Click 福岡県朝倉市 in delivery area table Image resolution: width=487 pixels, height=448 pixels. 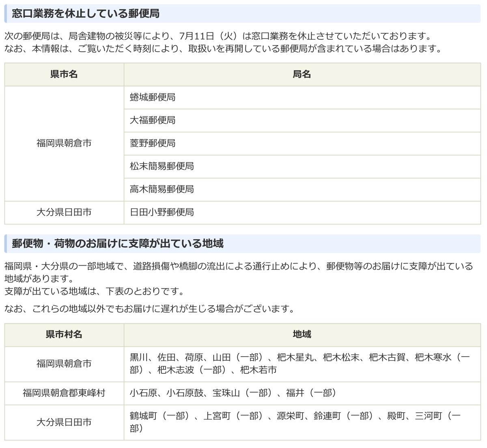click(64, 364)
